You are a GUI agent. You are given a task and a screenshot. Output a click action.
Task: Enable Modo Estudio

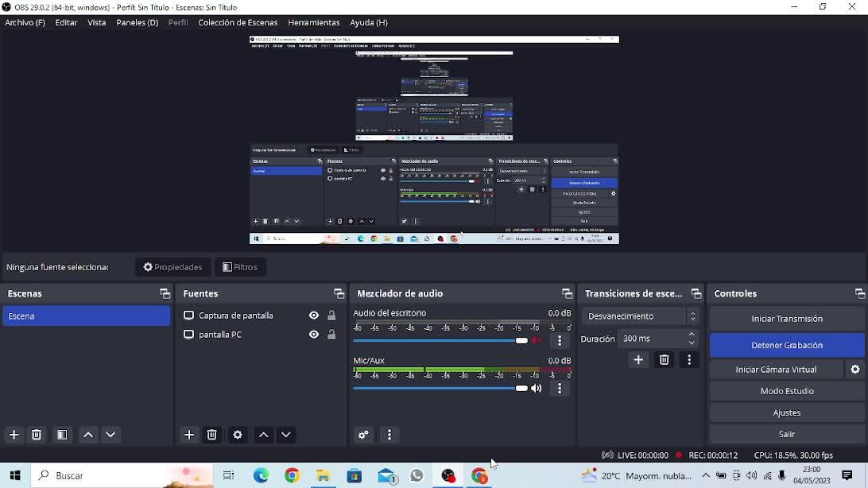[787, 391]
